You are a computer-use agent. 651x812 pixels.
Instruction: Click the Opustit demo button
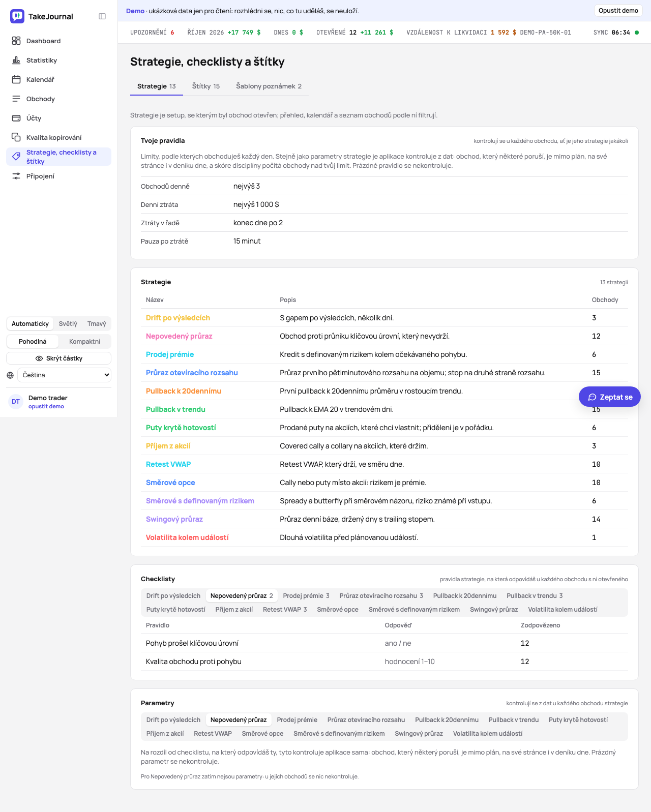[x=618, y=11]
